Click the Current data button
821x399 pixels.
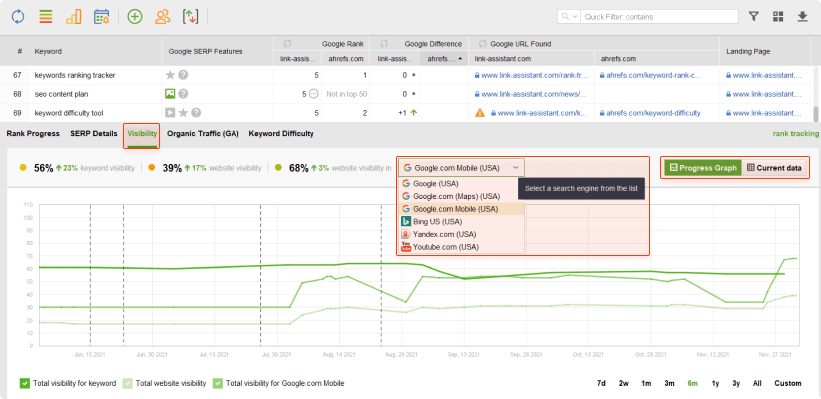[774, 168]
